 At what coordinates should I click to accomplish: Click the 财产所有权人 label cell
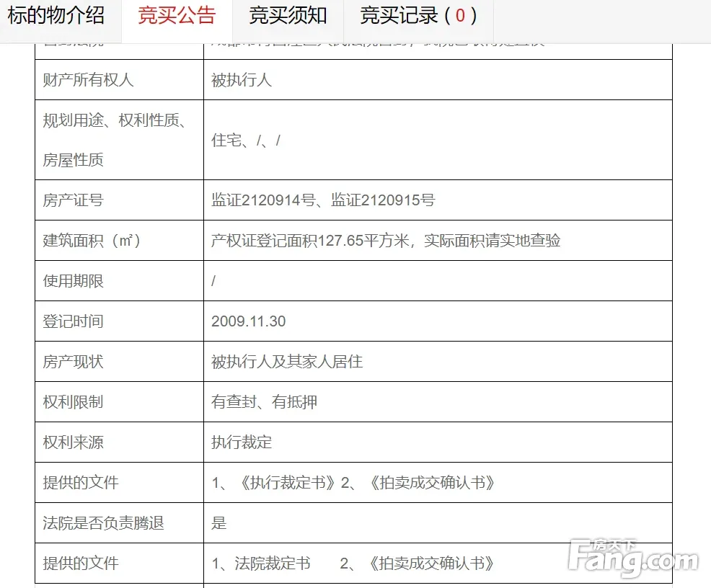pos(88,80)
